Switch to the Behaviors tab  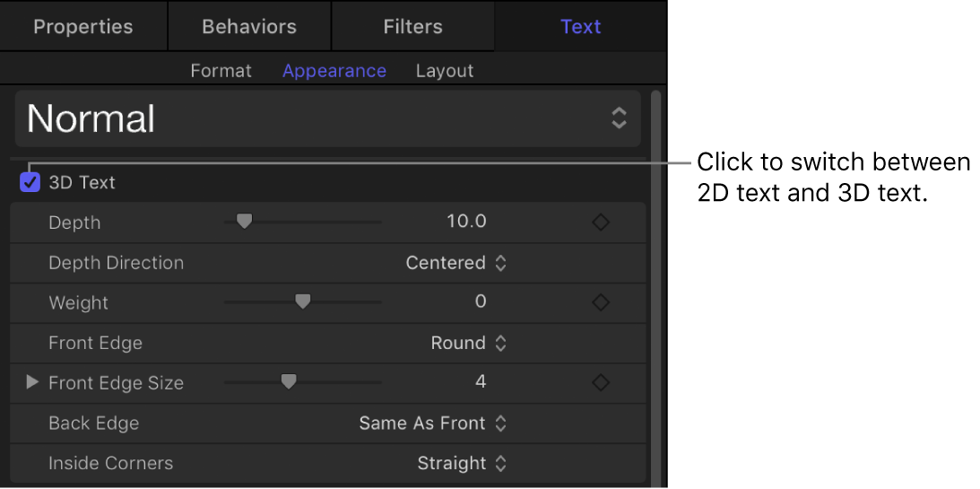[250, 26]
